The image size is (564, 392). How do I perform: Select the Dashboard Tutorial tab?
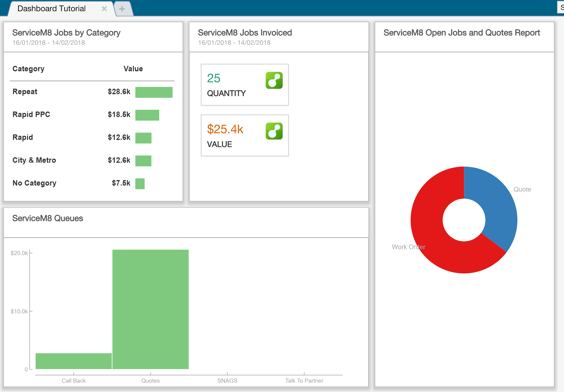52,9
